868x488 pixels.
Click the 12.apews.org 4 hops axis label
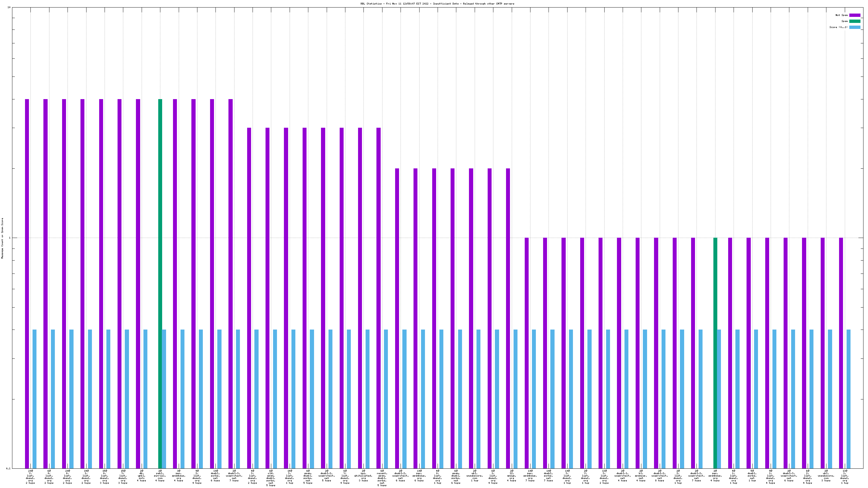coord(511,476)
